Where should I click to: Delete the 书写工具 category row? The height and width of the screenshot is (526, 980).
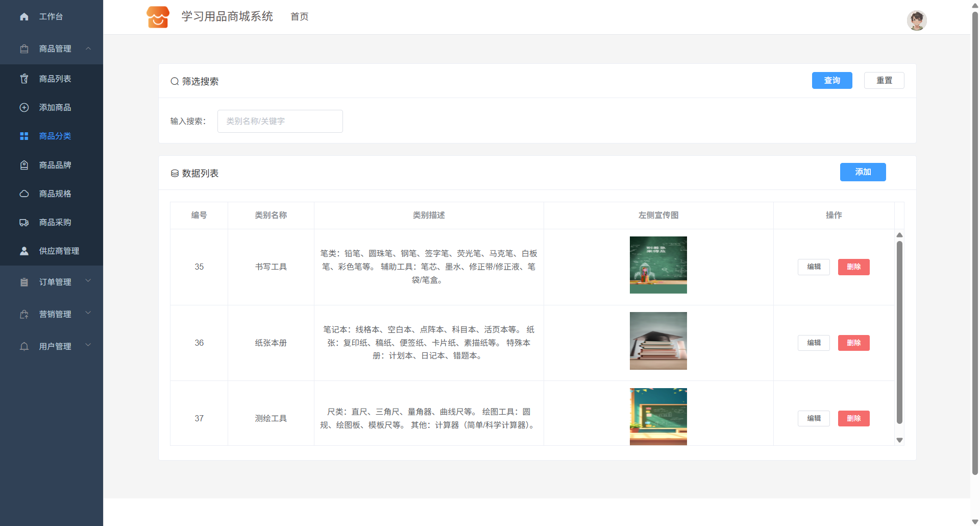pyautogui.click(x=853, y=267)
